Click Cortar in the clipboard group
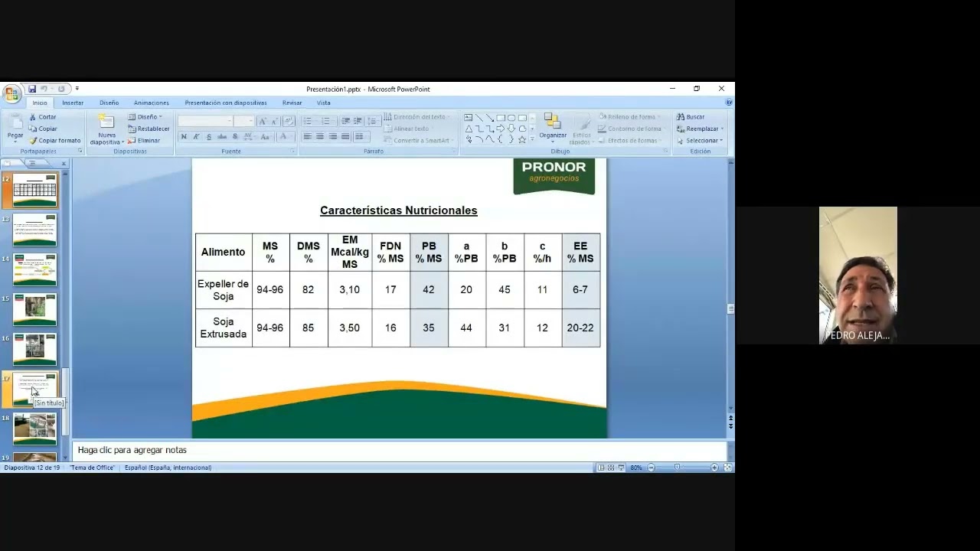Screen dimensions: 980x551 [x=43, y=117]
